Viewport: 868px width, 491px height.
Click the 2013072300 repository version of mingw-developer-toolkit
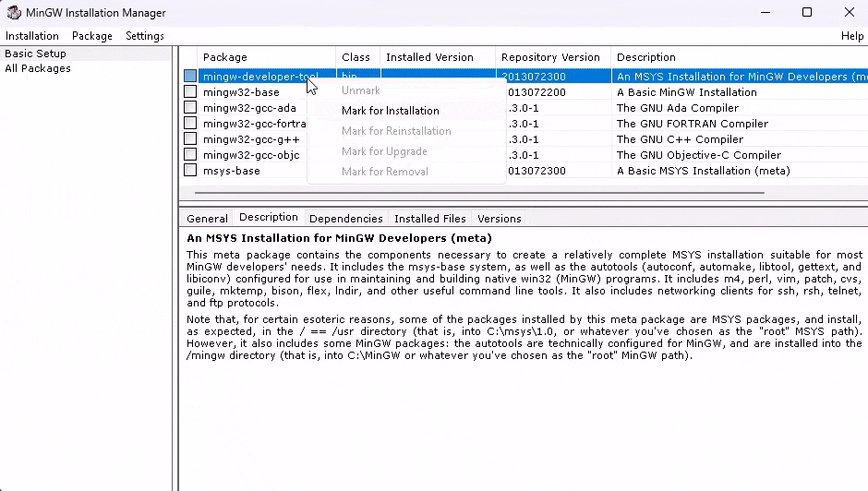point(534,77)
